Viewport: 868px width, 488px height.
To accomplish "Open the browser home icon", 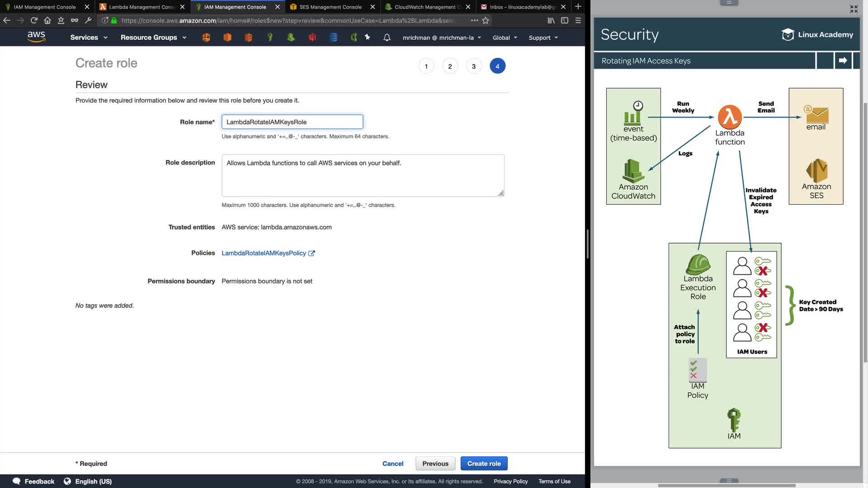I will (x=47, y=20).
